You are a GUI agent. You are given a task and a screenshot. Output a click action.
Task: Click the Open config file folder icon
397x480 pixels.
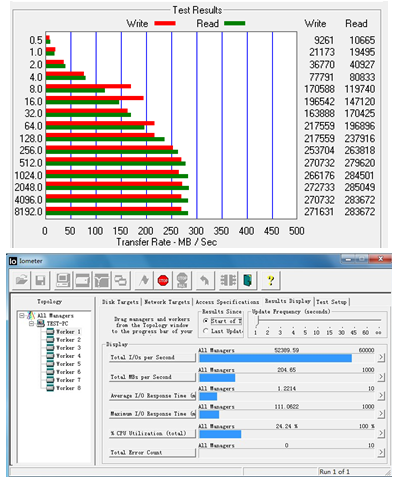point(22,280)
